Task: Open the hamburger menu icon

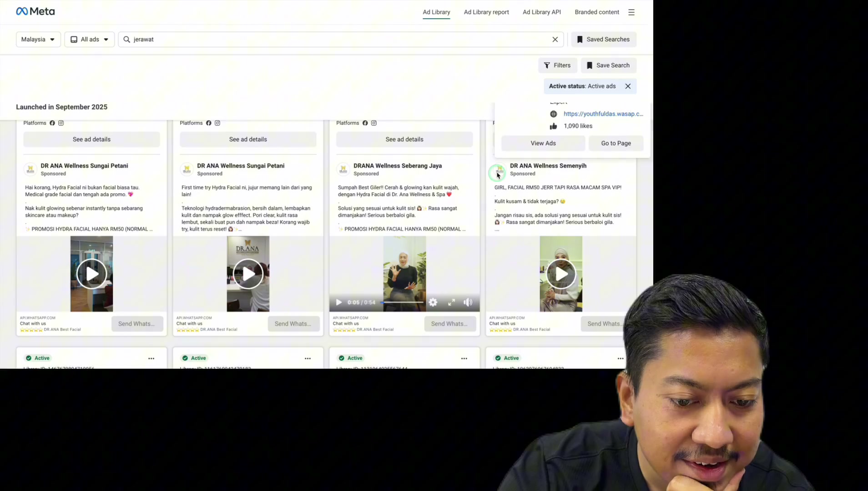Action: pos(631,12)
